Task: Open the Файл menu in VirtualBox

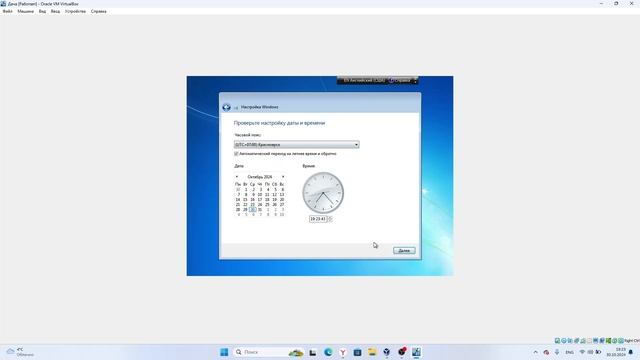Action: click(x=7, y=11)
